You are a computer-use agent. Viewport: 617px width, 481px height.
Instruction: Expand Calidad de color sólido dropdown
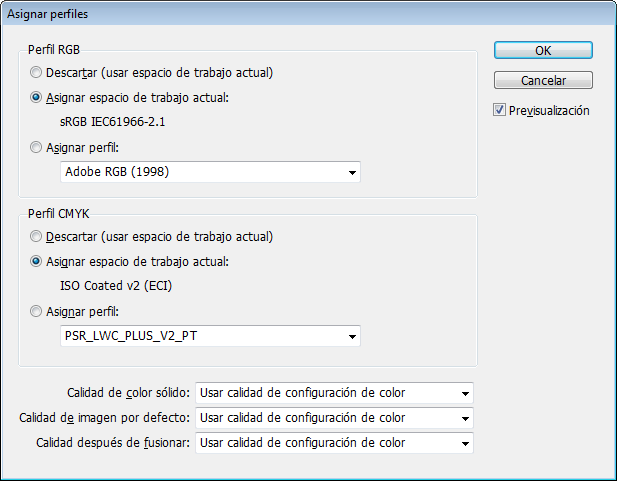(x=334, y=393)
